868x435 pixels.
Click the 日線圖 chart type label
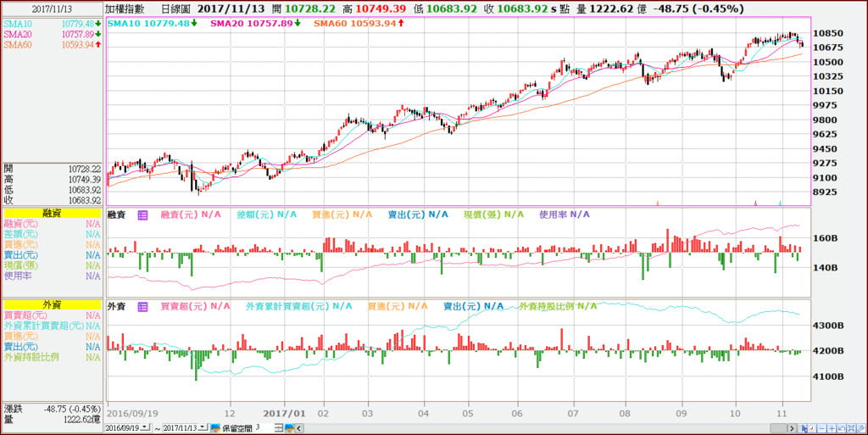[x=175, y=8]
